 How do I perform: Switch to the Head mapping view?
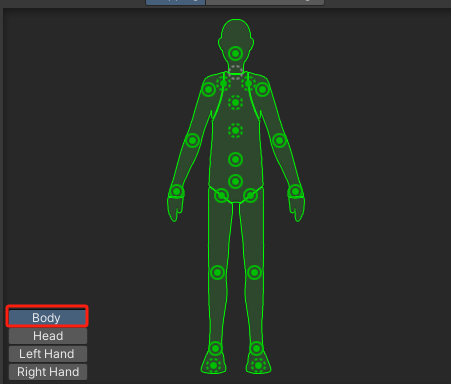pos(48,336)
